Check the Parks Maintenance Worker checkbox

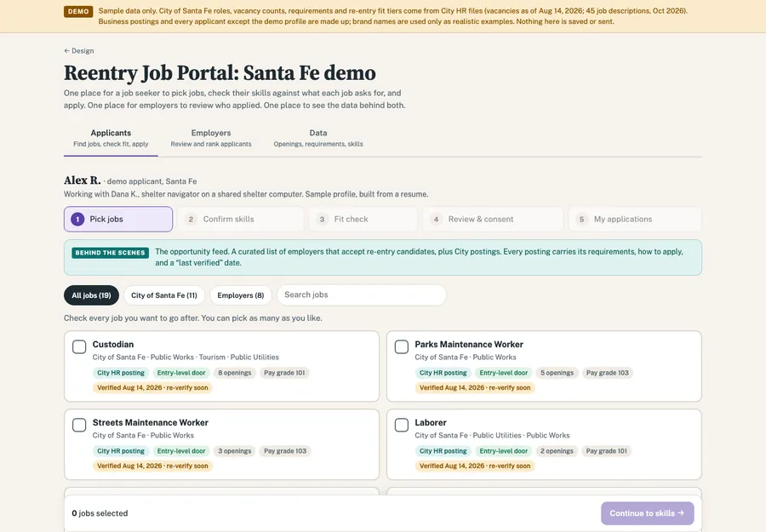click(402, 346)
